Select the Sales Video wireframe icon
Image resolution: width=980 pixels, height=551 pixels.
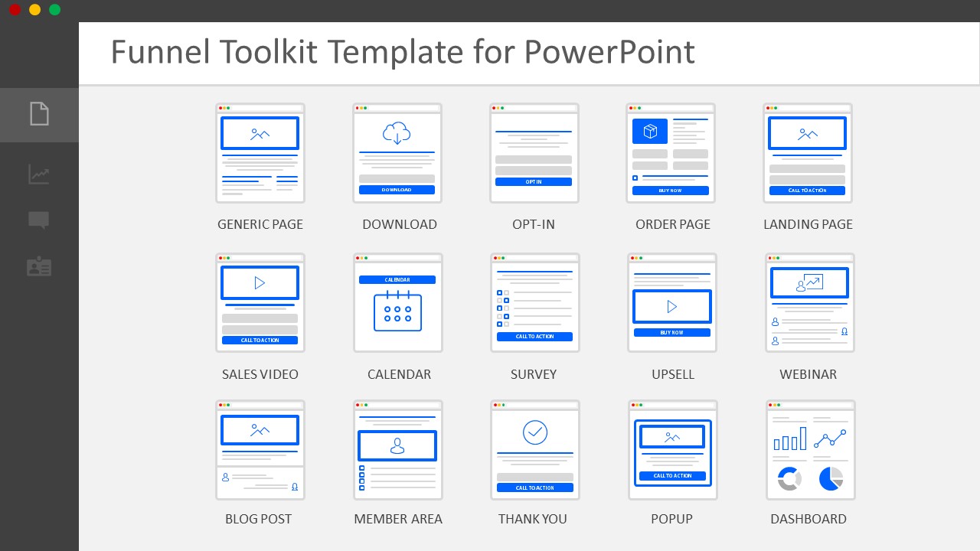point(260,303)
